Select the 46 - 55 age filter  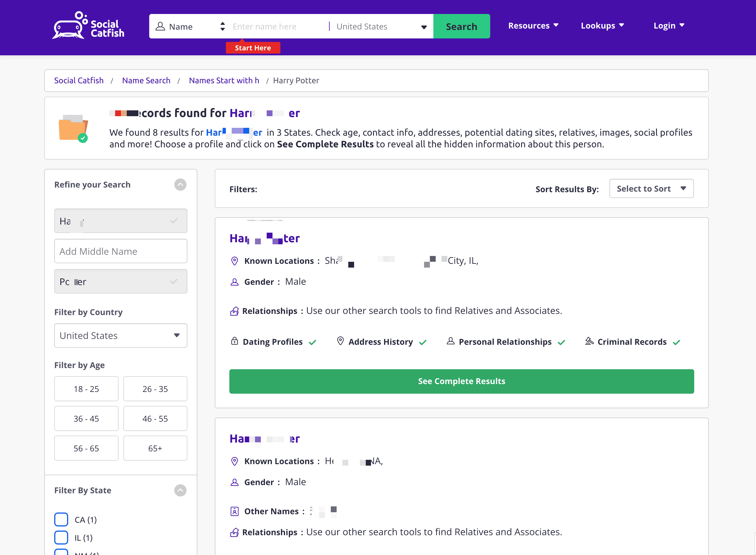click(155, 419)
